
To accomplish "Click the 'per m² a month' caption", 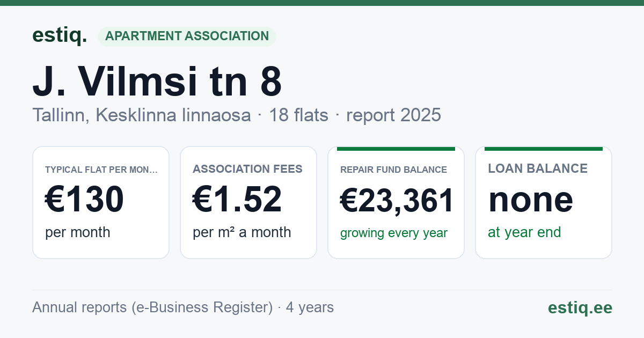I will [242, 232].
